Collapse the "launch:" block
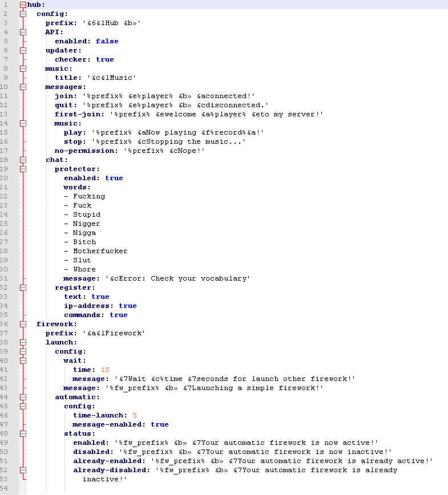 (x=23, y=342)
